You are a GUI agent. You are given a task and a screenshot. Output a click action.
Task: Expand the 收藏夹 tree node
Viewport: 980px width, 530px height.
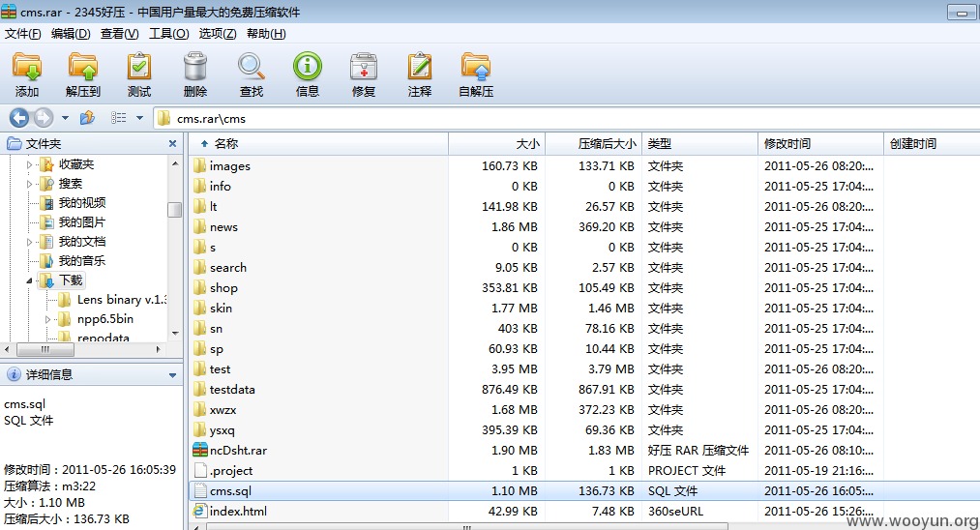29,165
